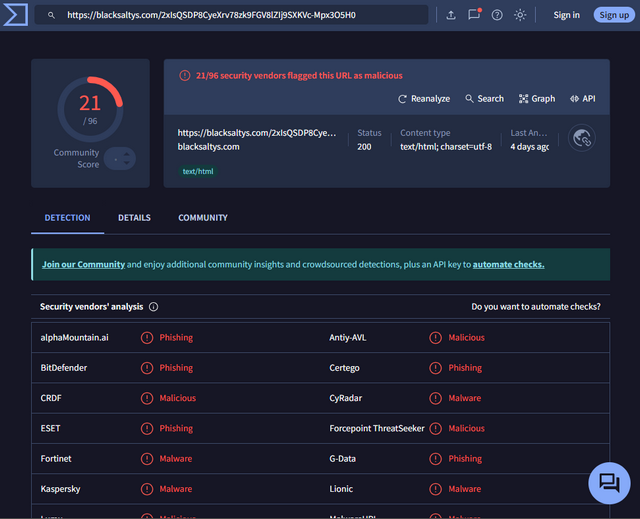Click the 21/96 detection score gauge
The height and width of the screenshot is (519, 640).
click(90, 109)
